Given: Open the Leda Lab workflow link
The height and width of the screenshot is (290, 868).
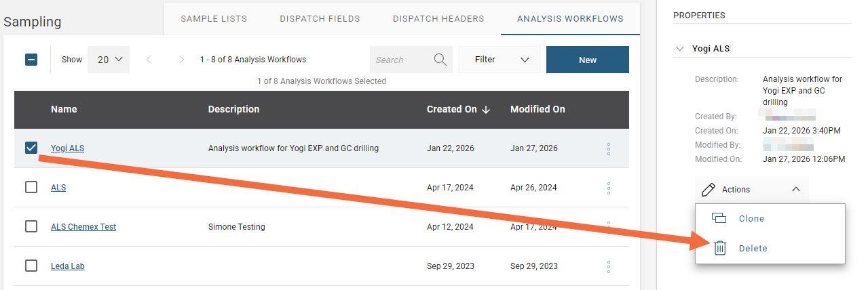Looking at the screenshot, I should click(x=67, y=266).
